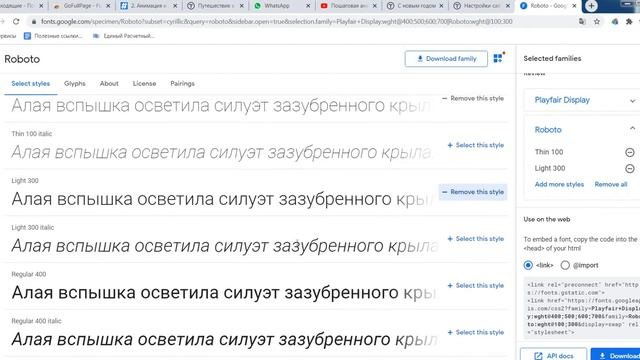640x360 pixels.
Task: Close the GoFullPage tab
Action: 108,6
